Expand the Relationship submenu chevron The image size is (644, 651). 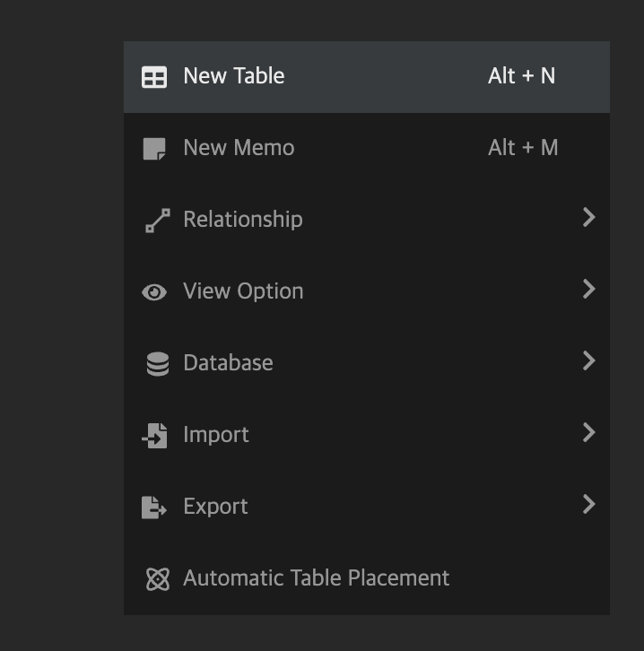588,217
